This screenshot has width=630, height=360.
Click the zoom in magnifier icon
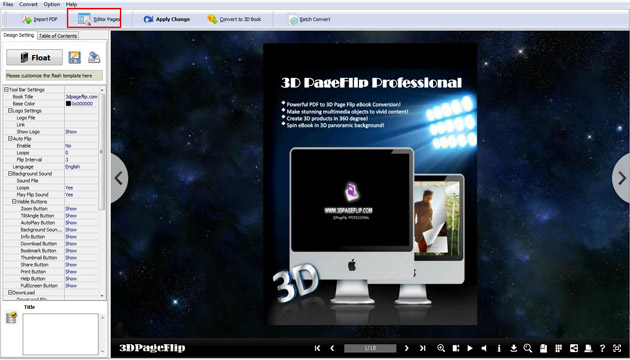[441, 348]
